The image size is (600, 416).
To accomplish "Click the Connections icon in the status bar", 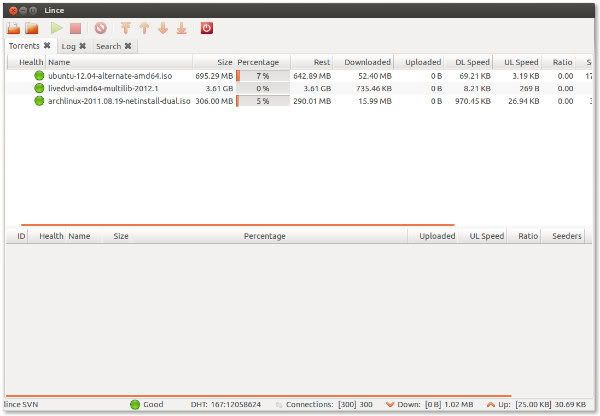I will point(279,405).
